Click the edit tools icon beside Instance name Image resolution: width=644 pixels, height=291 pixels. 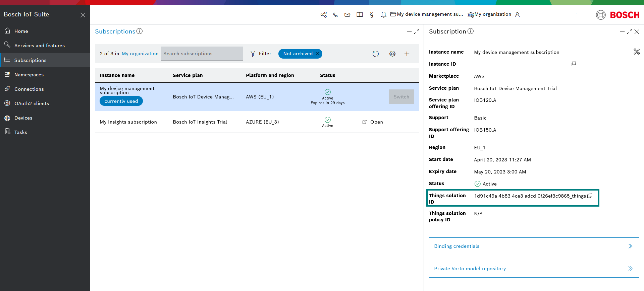coord(637,52)
